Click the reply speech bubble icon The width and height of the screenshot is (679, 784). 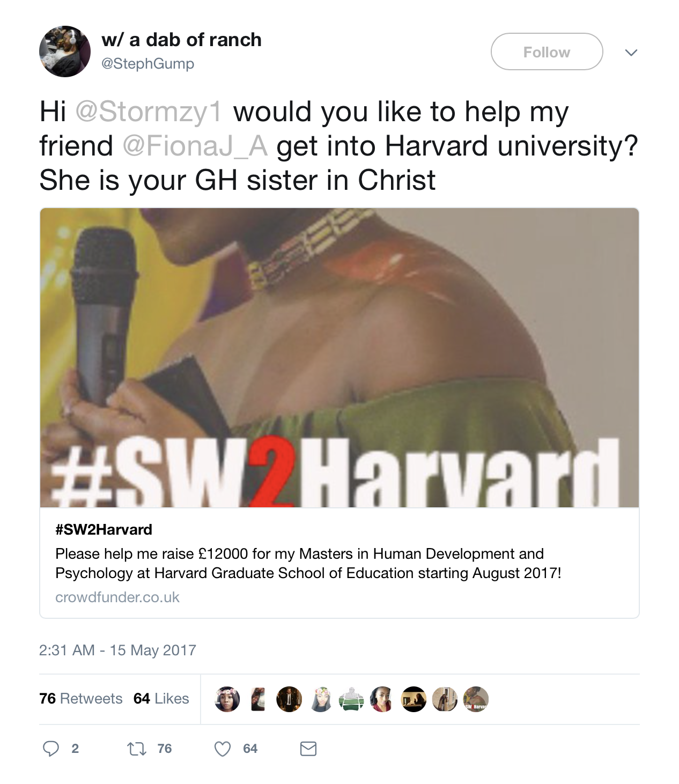(51, 748)
